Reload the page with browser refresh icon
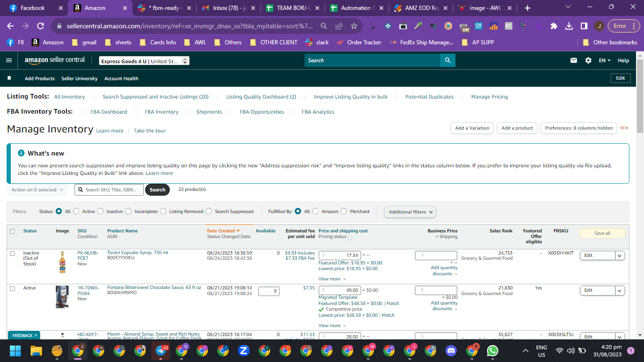 pos(41,26)
